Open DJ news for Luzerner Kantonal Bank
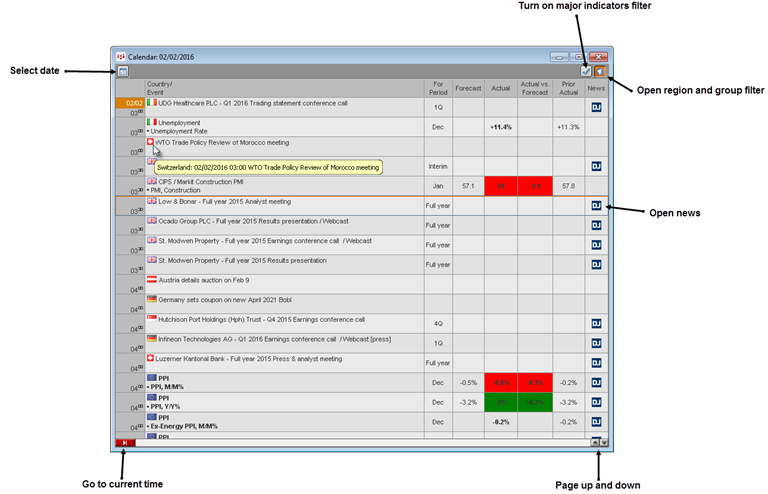768x494 pixels. [596, 363]
